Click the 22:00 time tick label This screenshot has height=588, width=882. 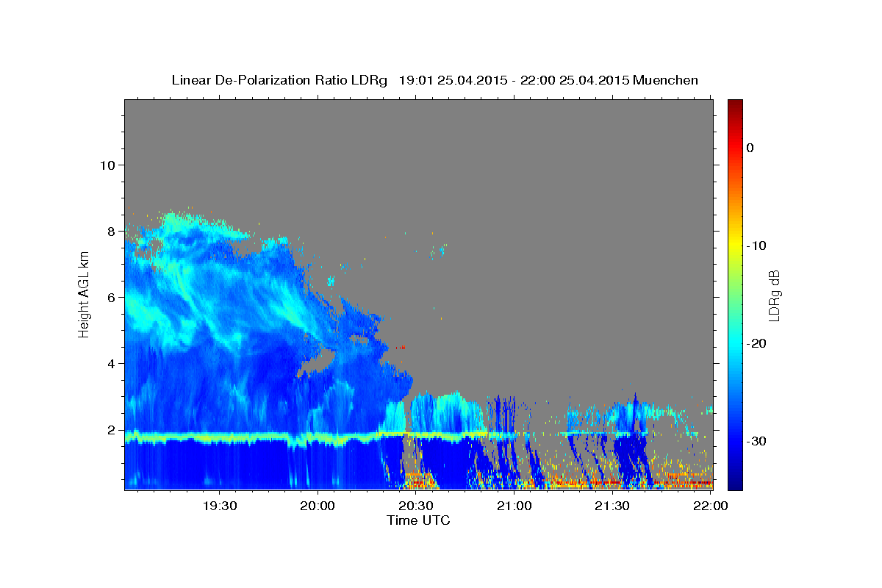pos(710,506)
